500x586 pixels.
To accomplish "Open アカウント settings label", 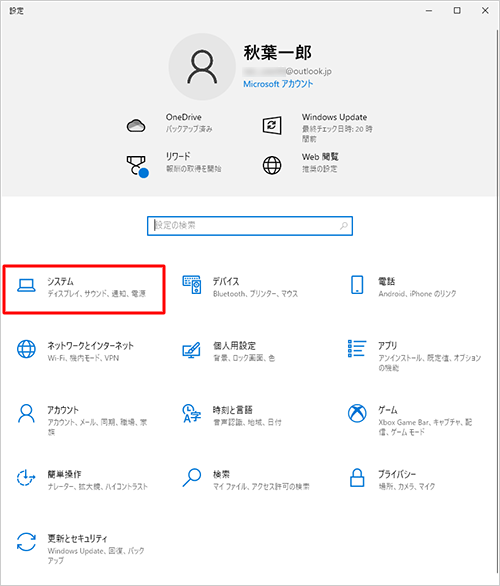I will (63, 410).
